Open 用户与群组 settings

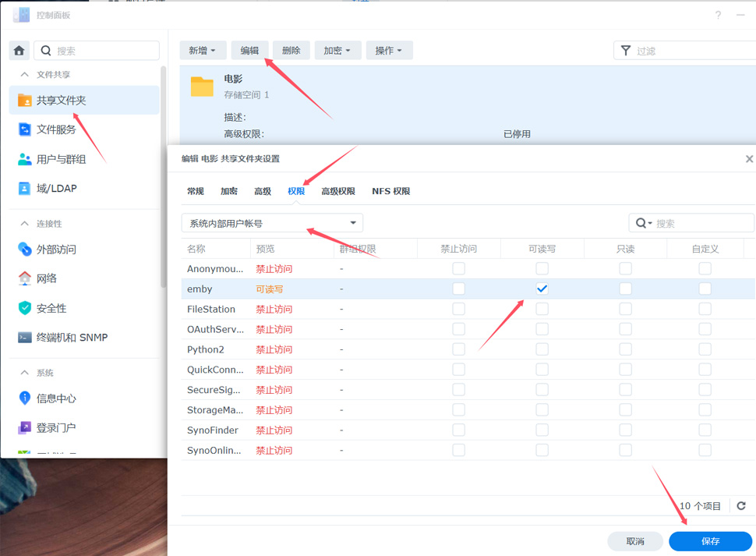(x=61, y=159)
